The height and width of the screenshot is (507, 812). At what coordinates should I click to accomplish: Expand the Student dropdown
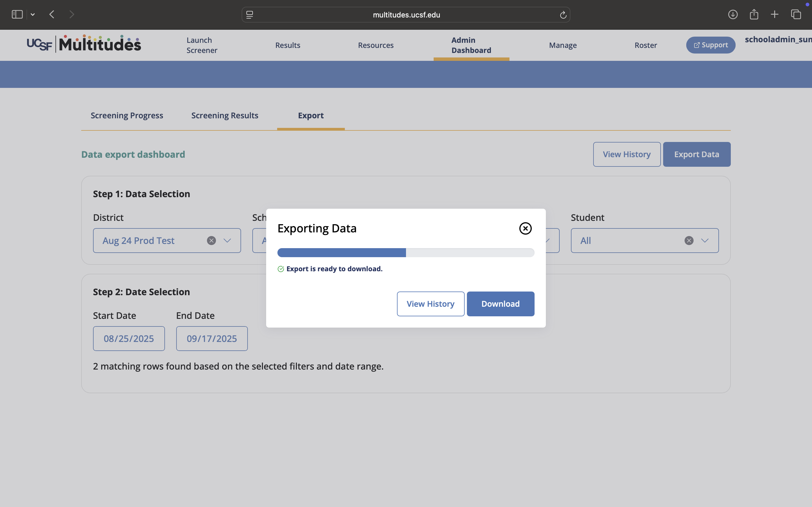click(x=705, y=241)
